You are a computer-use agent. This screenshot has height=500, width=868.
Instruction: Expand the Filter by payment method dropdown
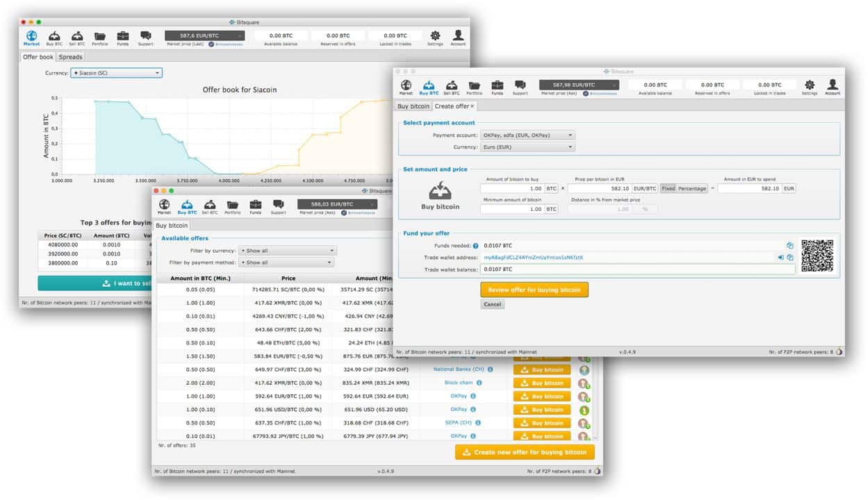coord(286,262)
